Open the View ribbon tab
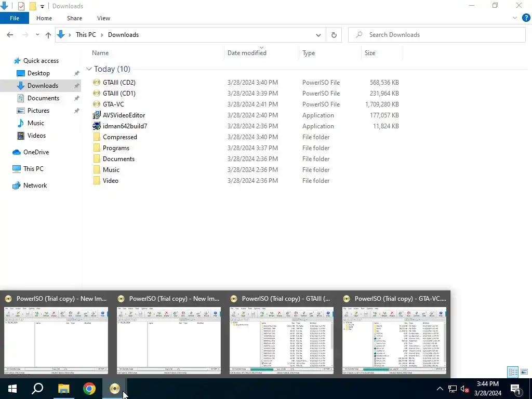This screenshot has height=399, width=532. (x=103, y=18)
